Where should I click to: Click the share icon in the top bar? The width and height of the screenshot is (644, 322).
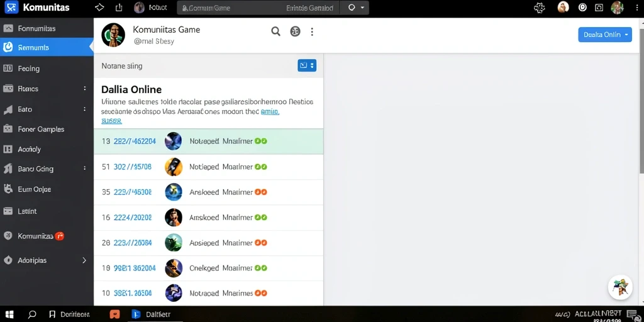119,8
